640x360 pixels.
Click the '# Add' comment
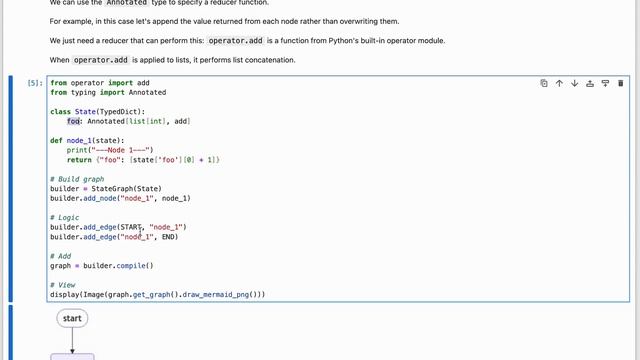pos(60,256)
